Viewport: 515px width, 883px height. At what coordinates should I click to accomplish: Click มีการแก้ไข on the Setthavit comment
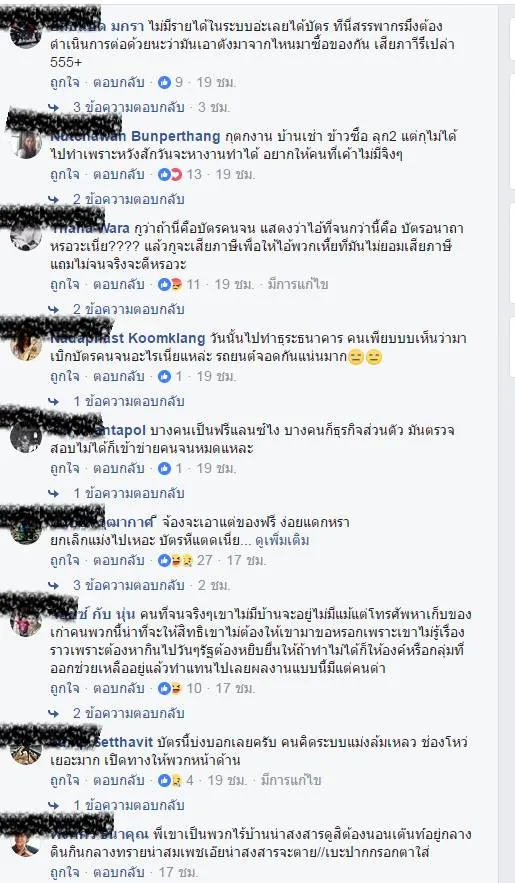(291, 781)
